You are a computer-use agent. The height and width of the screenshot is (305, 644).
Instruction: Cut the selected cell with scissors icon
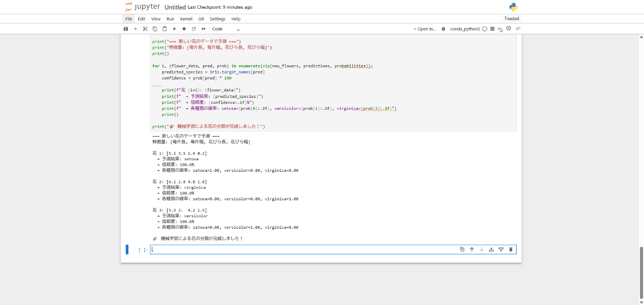coord(145,29)
